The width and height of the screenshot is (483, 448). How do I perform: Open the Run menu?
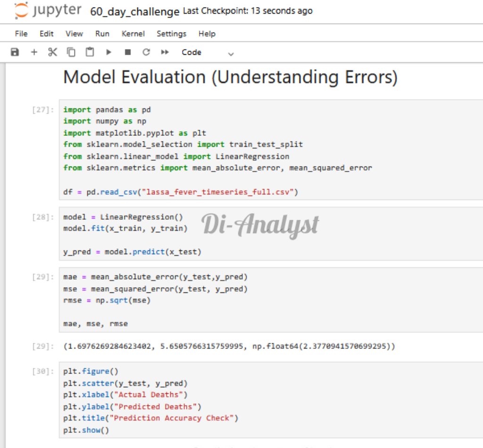102,33
